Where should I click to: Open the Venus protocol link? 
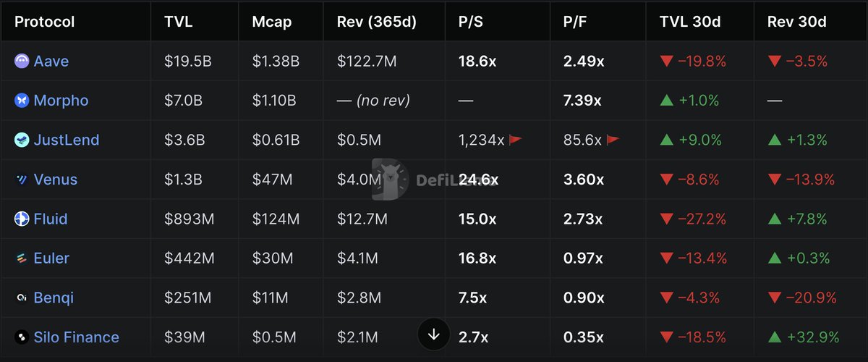(56, 180)
